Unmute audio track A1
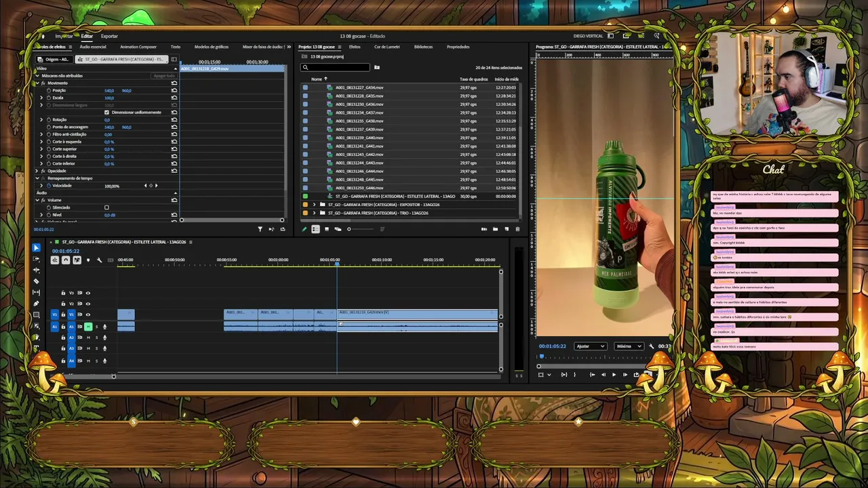The height and width of the screenshot is (488, 868). [x=88, y=327]
